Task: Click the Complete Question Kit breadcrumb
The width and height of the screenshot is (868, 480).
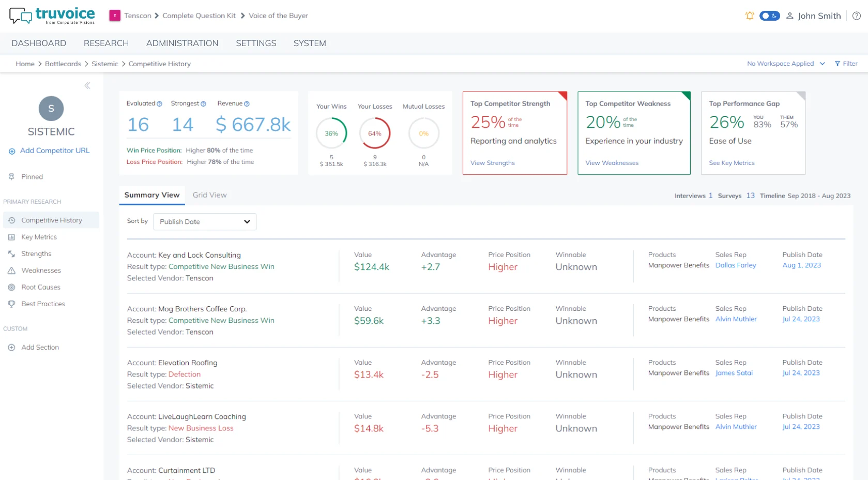Action: 199,16
